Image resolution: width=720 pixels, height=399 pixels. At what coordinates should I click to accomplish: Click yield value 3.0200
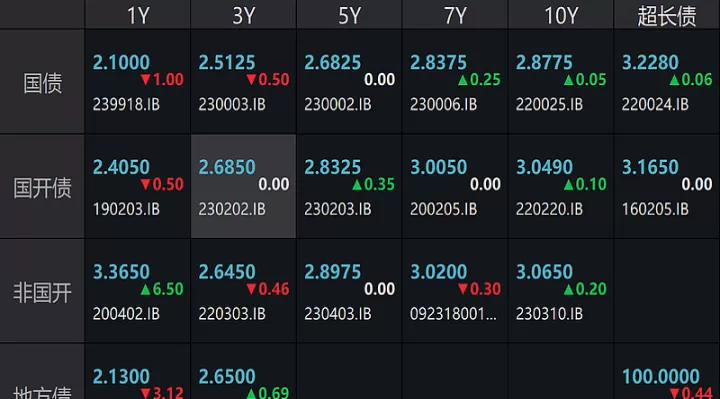tap(439, 272)
